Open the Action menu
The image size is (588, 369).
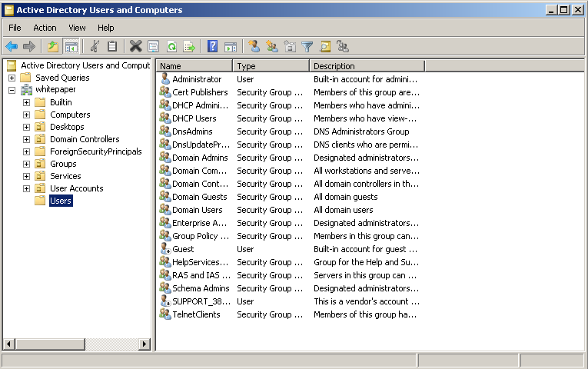(x=45, y=28)
